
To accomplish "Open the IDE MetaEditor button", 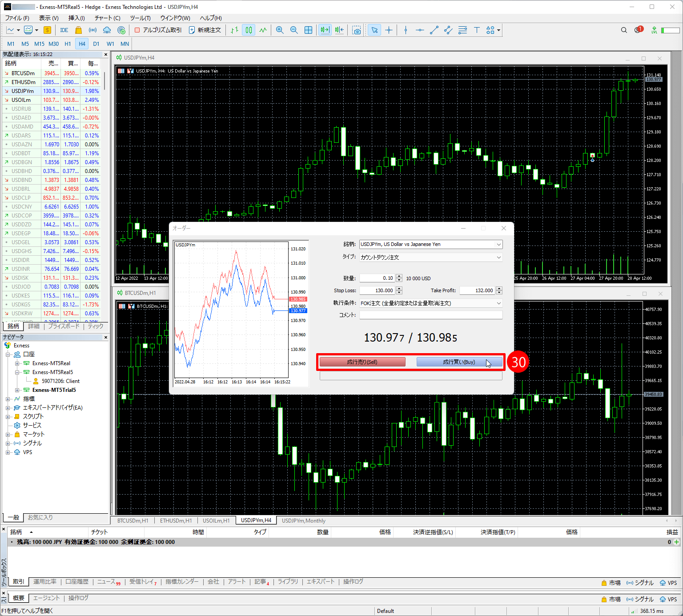I will [x=64, y=30].
